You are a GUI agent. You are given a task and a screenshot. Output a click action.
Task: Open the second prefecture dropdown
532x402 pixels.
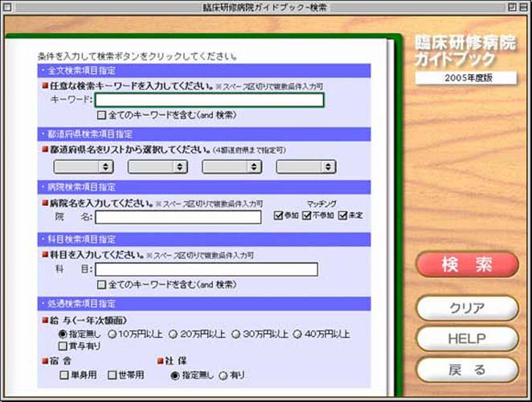(x=157, y=166)
